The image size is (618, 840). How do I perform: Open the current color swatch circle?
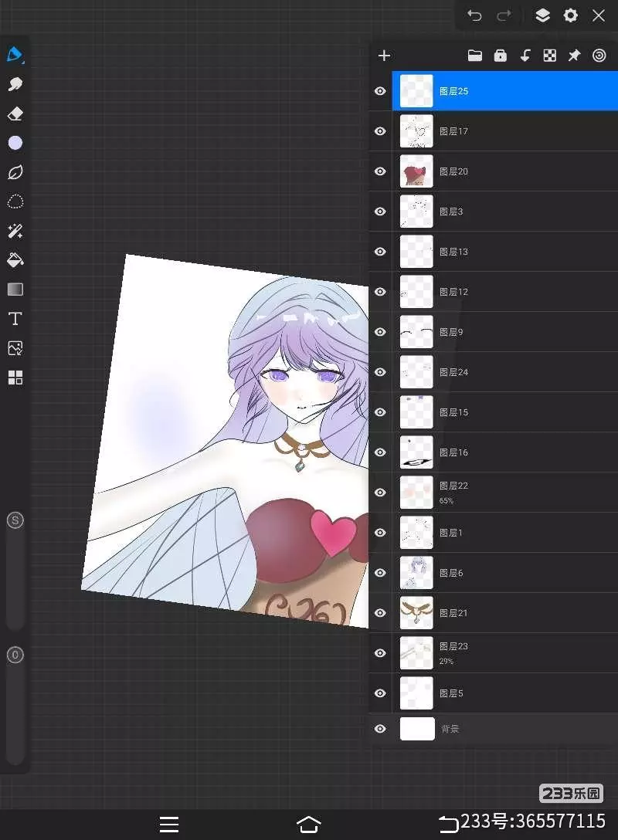tap(15, 143)
